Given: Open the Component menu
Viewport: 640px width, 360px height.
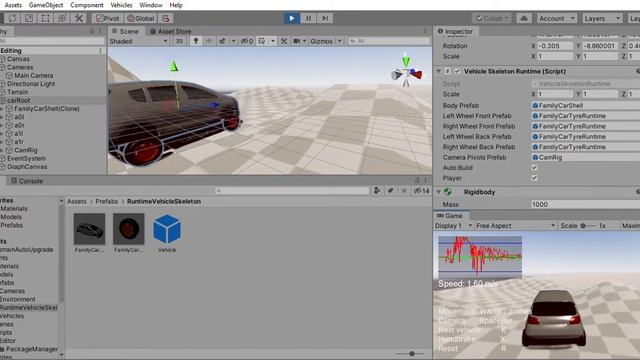Looking at the screenshot, I should tap(87, 5).
